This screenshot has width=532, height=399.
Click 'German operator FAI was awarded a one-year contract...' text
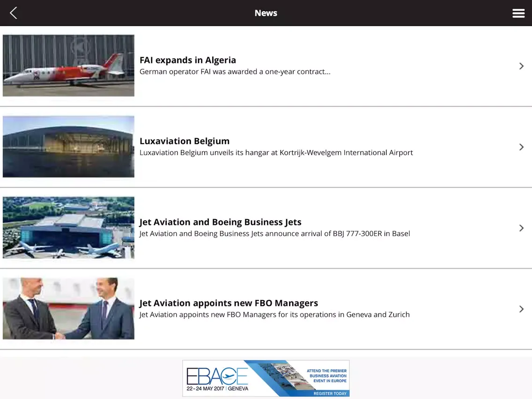point(235,72)
